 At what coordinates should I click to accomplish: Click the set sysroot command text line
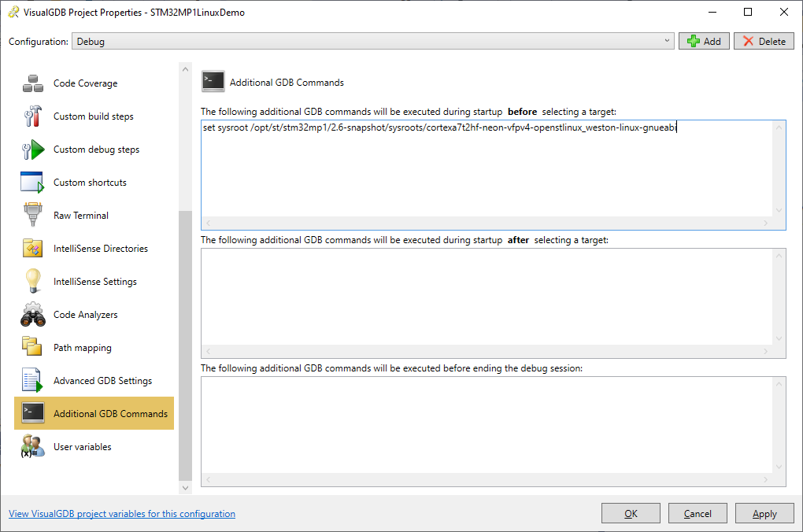click(440, 127)
